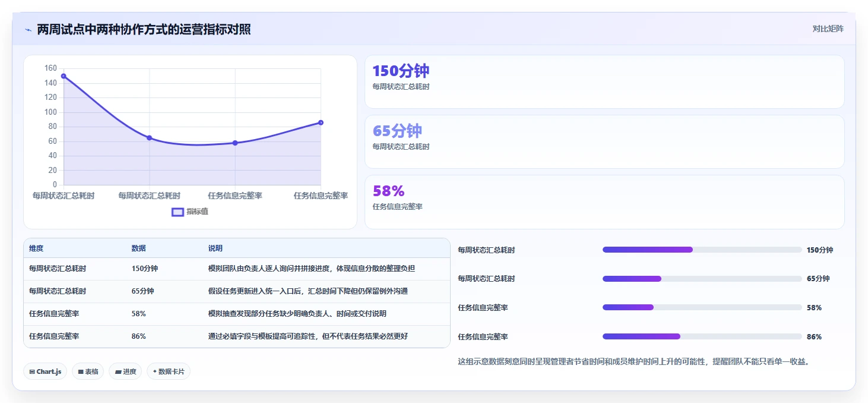Viewport: 868px width, 403px height.
Task: Click the chart data point at value 58
Action: pyautogui.click(x=235, y=143)
